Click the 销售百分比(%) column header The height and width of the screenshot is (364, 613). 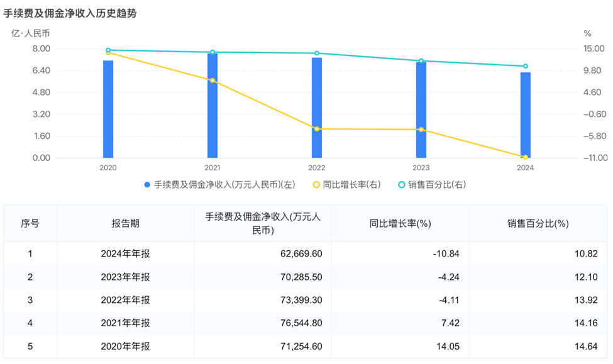coord(538,223)
